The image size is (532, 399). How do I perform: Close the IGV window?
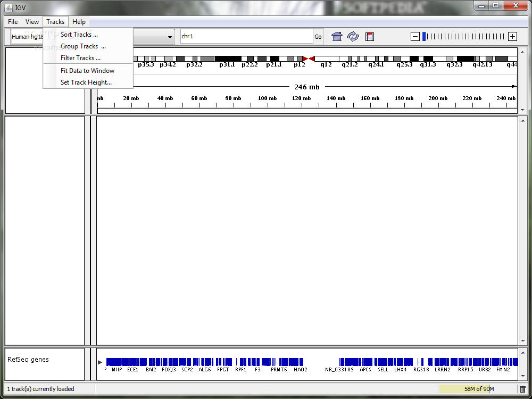[x=516, y=6]
